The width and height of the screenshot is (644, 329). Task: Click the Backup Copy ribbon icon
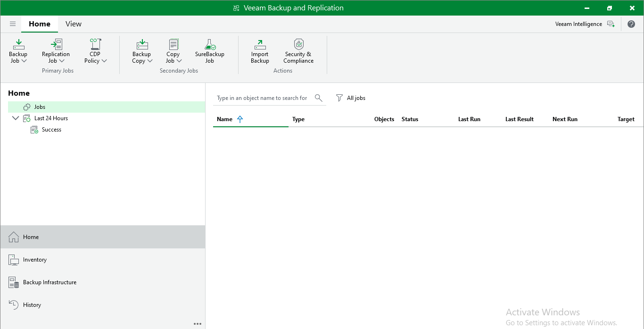tap(142, 45)
